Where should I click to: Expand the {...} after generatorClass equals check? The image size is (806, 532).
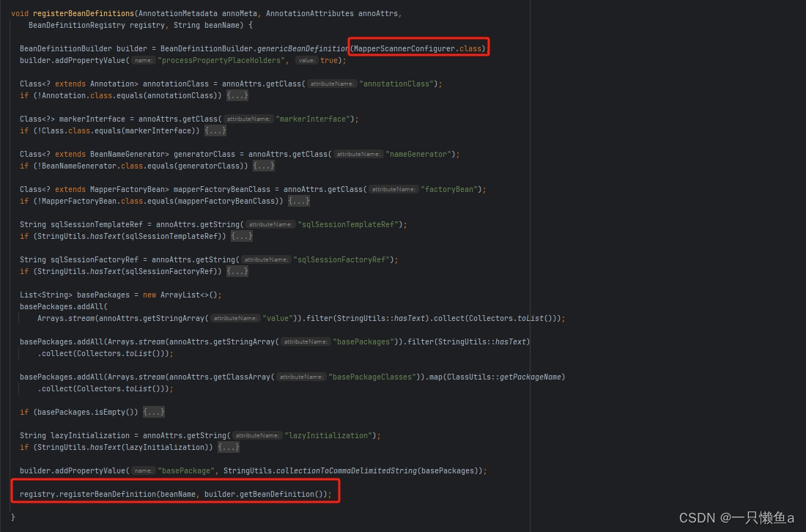[x=263, y=166]
